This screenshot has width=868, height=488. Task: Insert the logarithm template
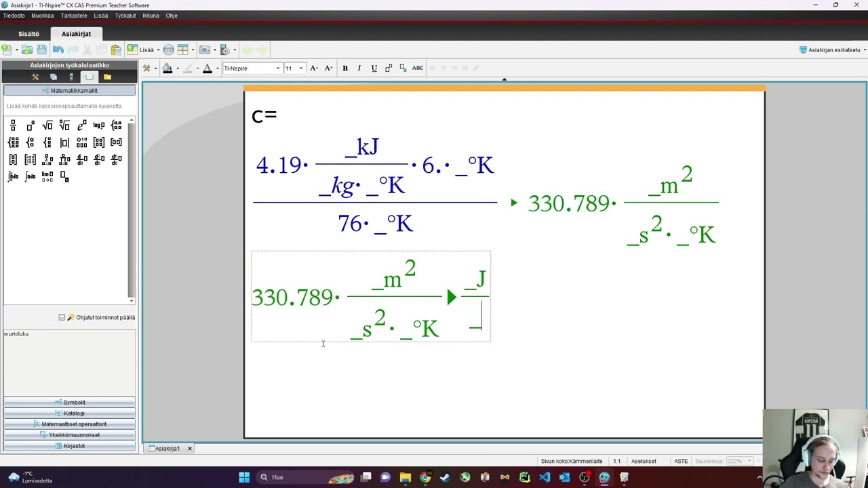point(99,125)
